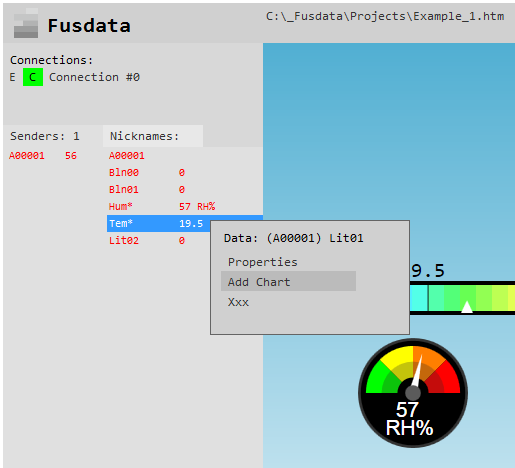Click the Fusdata logo icon
Viewport: 515px width, 468px height.
26,23
